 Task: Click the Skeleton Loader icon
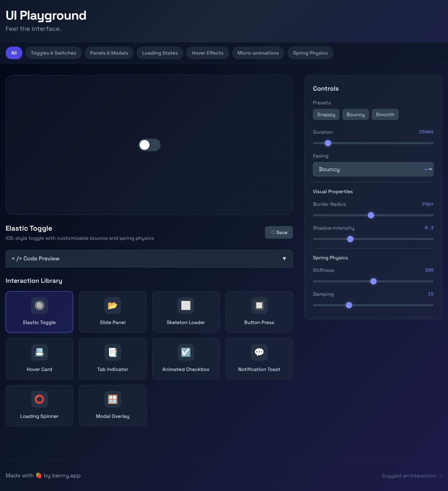tap(186, 306)
